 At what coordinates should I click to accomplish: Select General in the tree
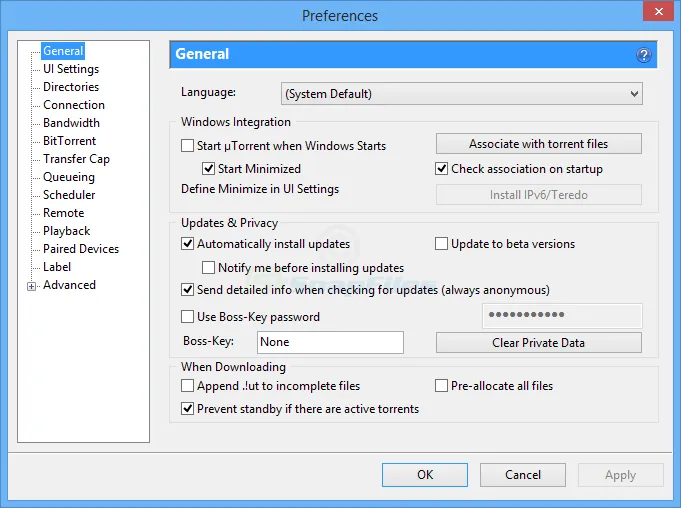point(63,51)
